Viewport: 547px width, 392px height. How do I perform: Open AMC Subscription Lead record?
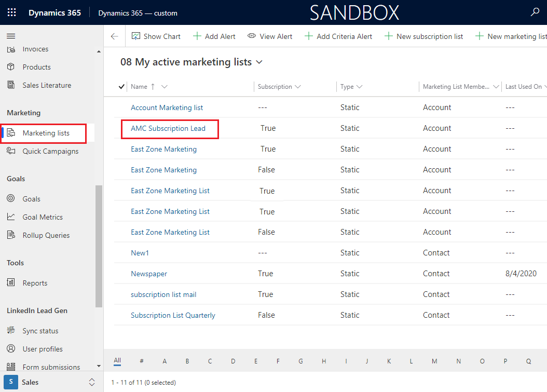168,128
